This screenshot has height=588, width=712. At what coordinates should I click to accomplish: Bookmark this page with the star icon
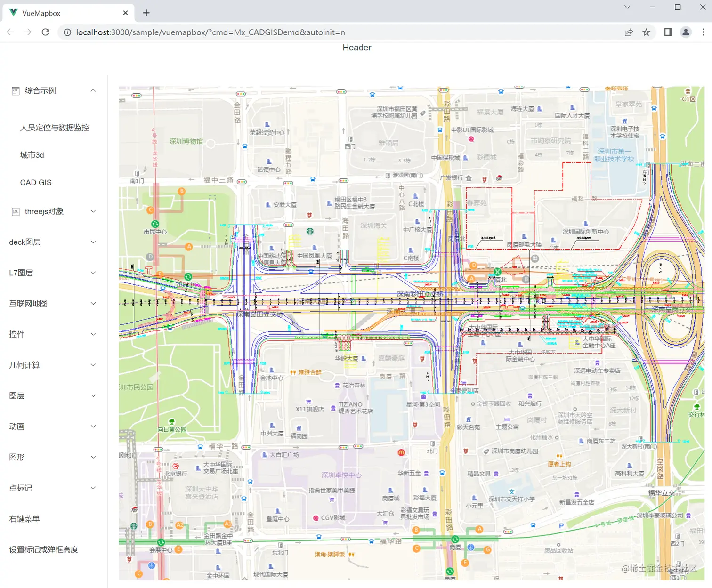tap(646, 32)
